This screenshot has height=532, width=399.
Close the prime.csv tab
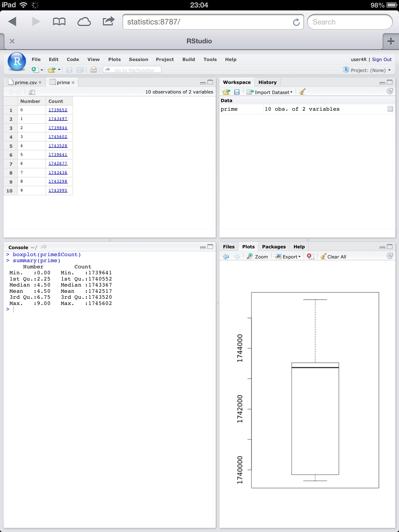click(x=40, y=82)
